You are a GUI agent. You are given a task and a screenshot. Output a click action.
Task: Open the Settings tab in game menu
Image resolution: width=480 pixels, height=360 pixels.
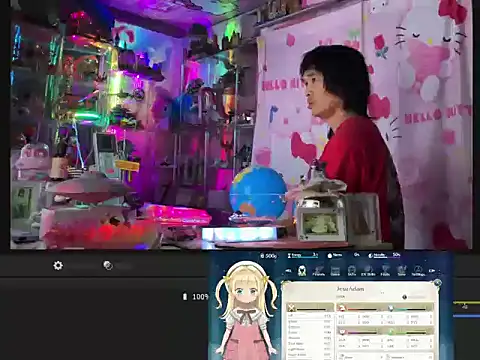[x=418, y=271]
